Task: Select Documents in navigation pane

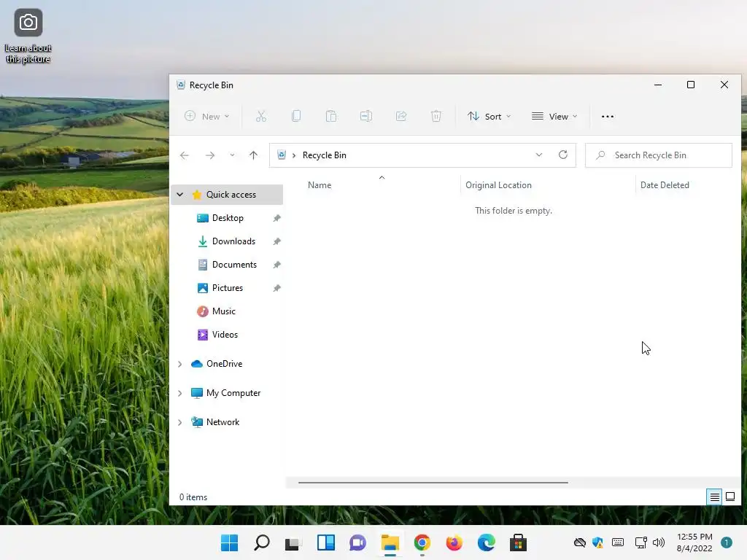Action: [x=234, y=265]
